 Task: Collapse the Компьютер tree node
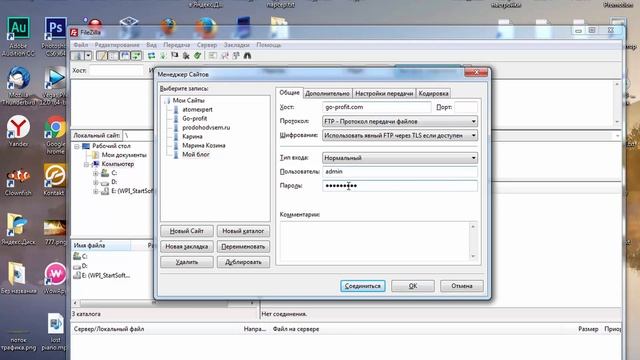(87, 164)
